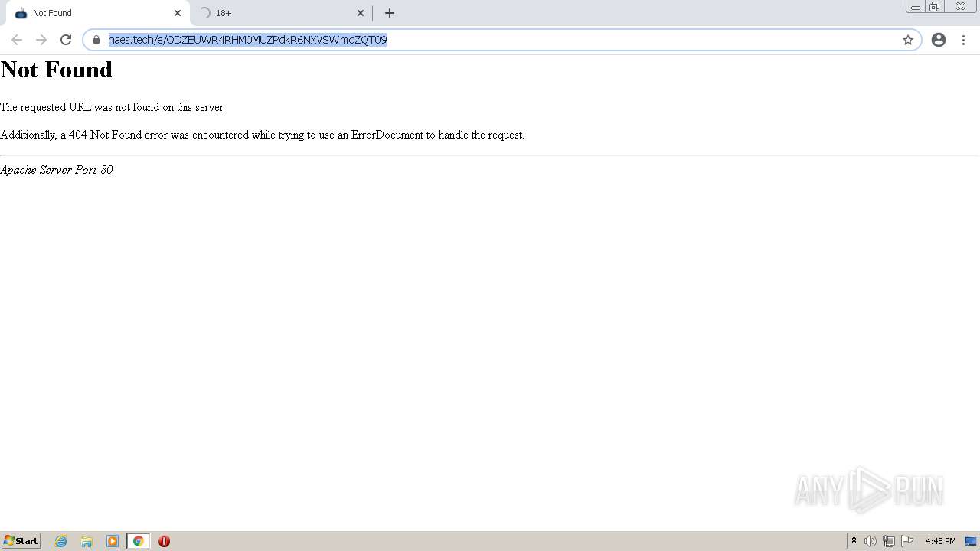This screenshot has width=980, height=551.
Task: Open the clock showing 4:48 PM
Action: (940, 541)
